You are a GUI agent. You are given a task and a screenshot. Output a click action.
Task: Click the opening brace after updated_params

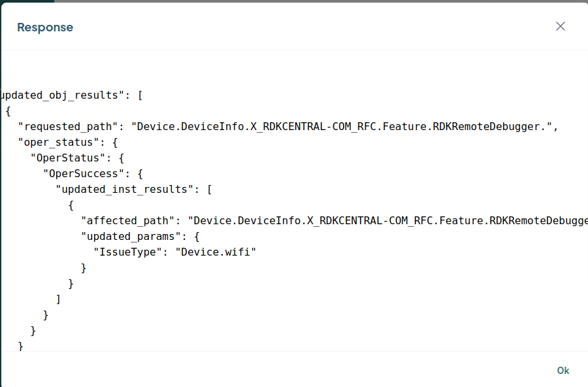(x=197, y=237)
